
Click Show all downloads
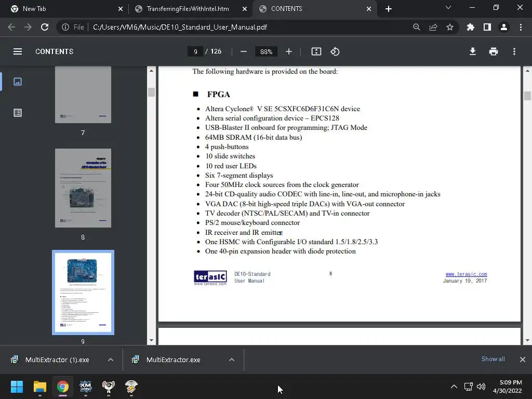click(493, 359)
